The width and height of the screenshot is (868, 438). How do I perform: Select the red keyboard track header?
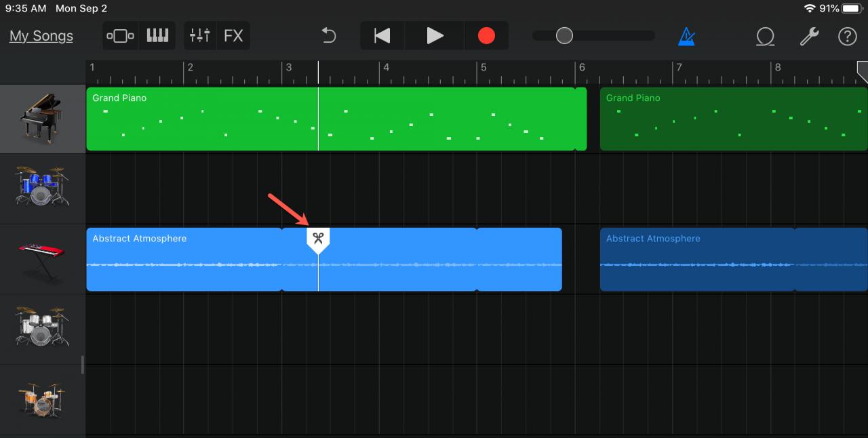[43, 260]
